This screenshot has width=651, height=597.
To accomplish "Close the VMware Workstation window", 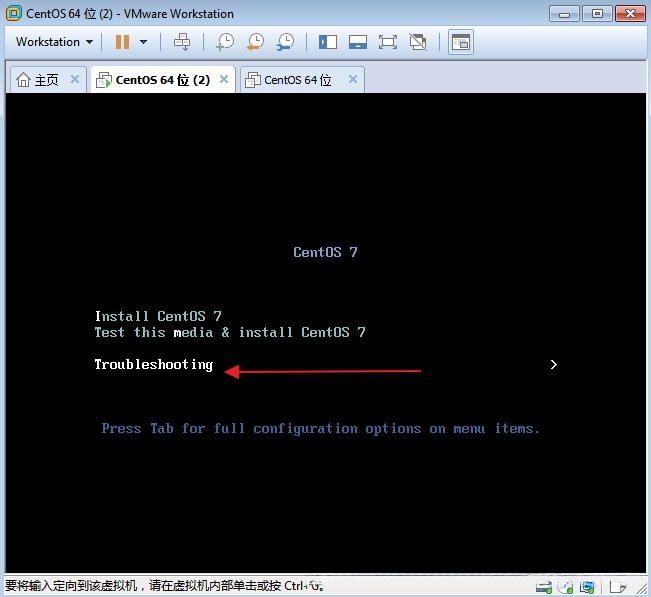I will click(630, 14).
